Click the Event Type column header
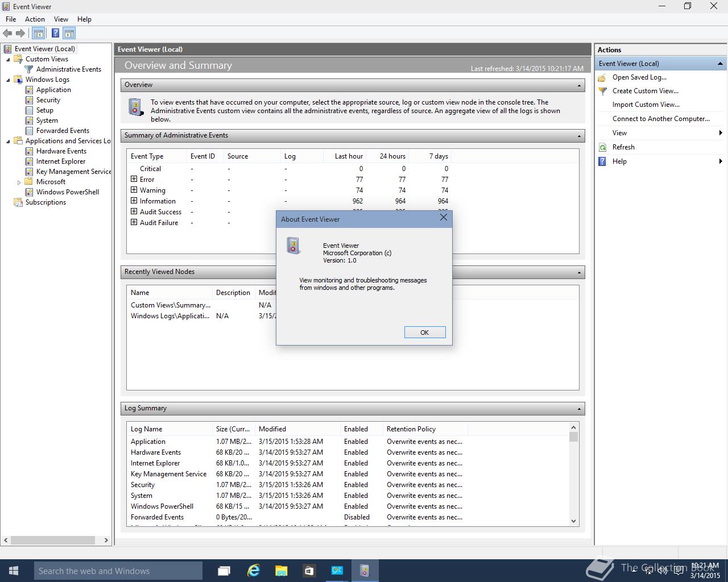The image size is (728, 582). (x=157, y=156)
